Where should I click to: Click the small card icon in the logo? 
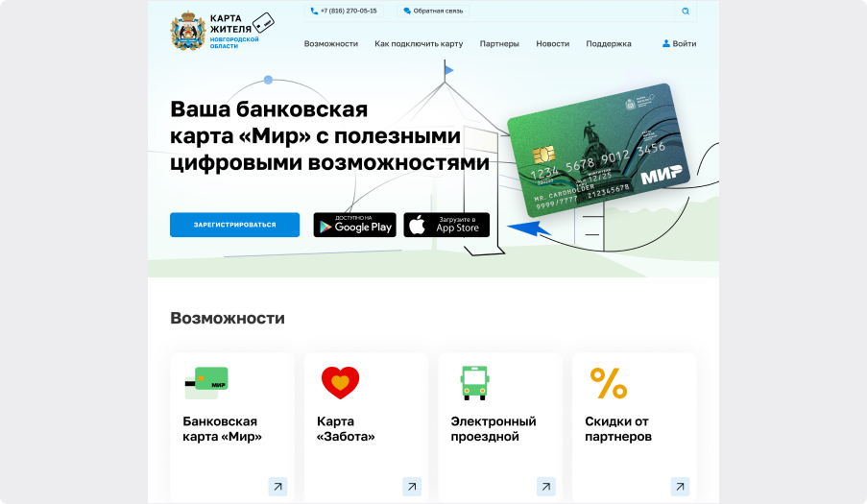point(263,23)
